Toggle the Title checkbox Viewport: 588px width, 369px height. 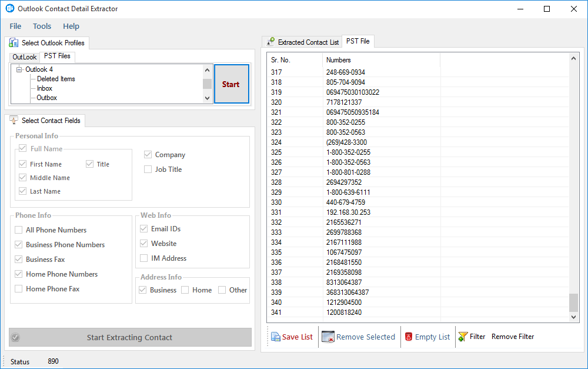click(x=89, y=164)
